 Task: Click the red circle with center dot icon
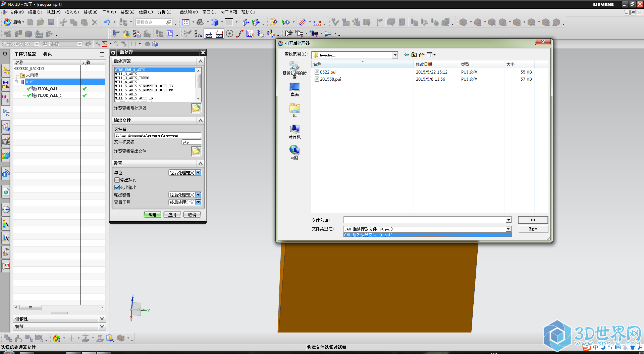tap(229, 34)
